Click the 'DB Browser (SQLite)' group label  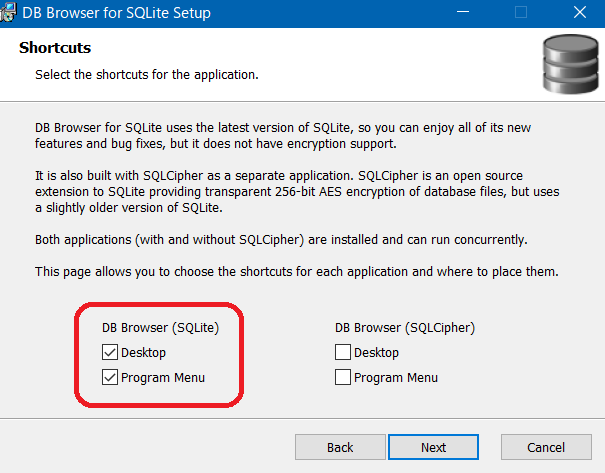(x=160, y=328)
